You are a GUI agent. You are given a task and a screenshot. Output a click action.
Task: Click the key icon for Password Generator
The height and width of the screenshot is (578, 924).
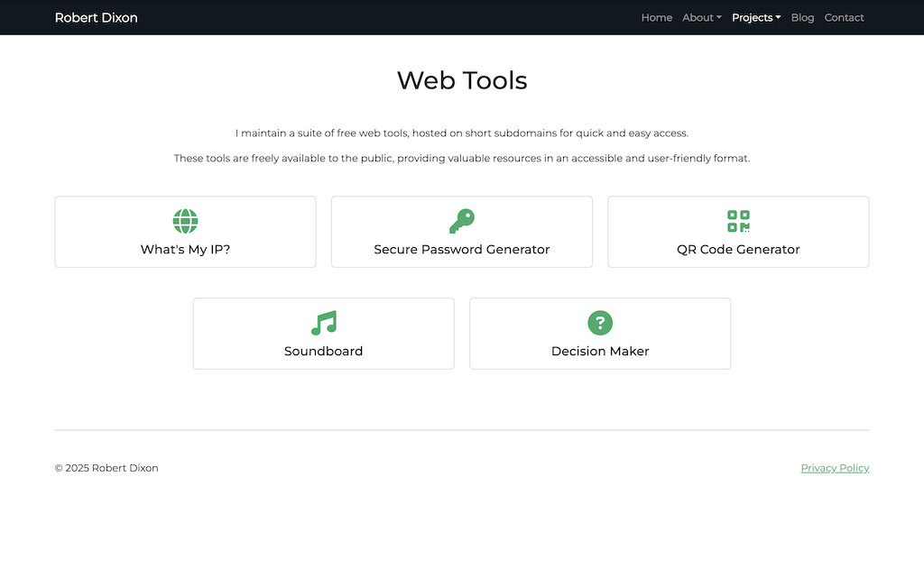coord(461,221)
